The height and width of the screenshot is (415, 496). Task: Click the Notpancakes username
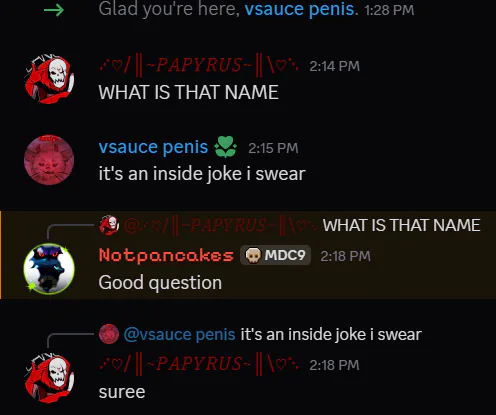(166, 255)
